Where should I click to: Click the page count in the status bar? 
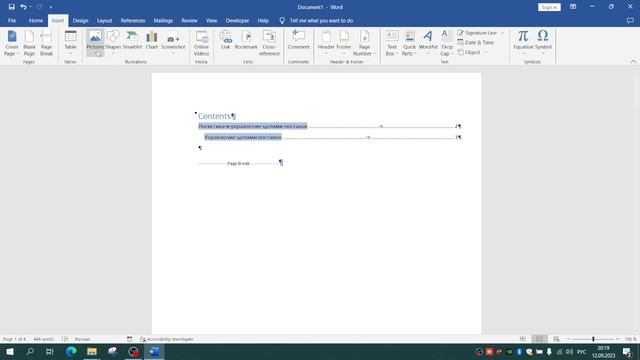(x=14, y=339)
